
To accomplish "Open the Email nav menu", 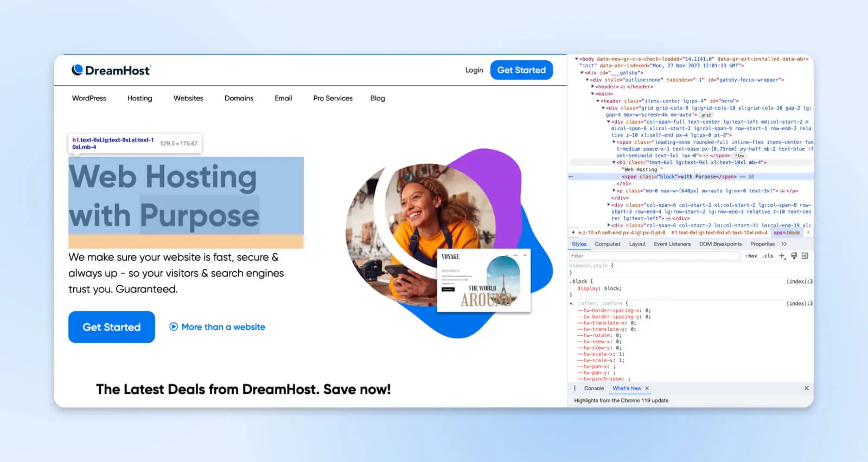I will click(x=283, y=98).
